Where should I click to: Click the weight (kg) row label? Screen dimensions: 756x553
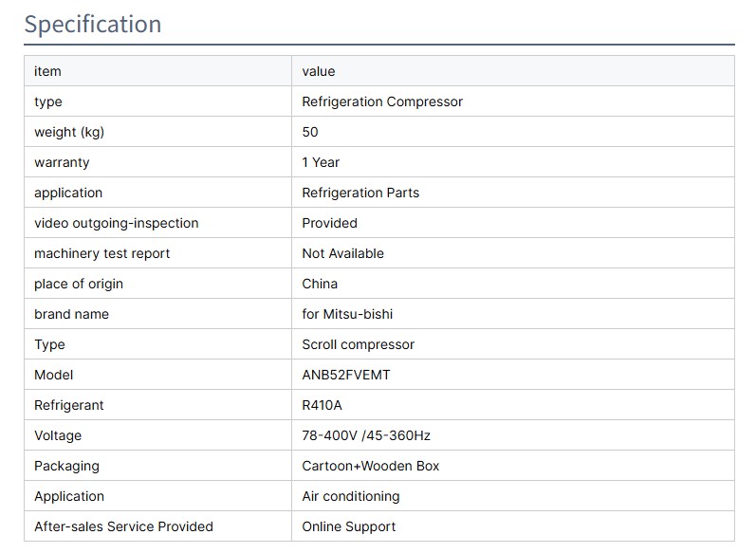click(69, 132)
